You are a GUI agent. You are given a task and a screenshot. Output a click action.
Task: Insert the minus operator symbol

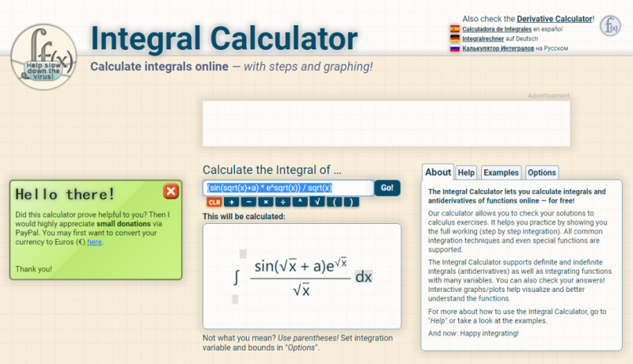[x=248, y=202]
